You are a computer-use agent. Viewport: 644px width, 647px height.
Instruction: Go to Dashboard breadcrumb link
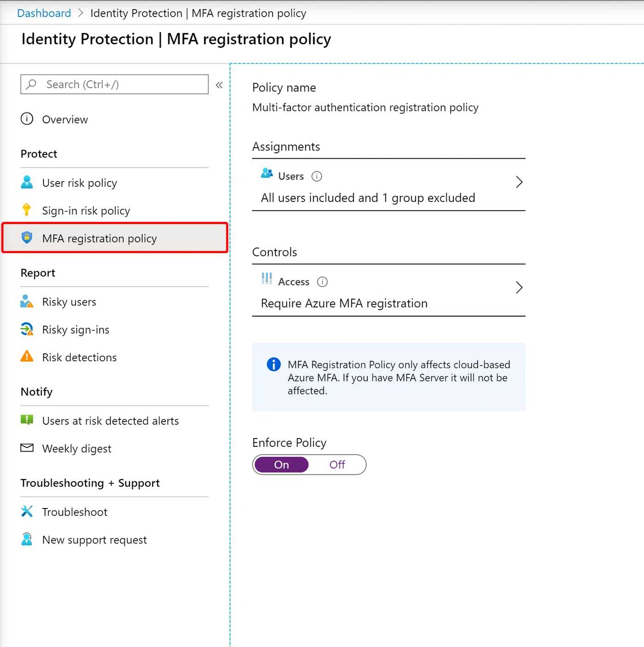(44, 13)
